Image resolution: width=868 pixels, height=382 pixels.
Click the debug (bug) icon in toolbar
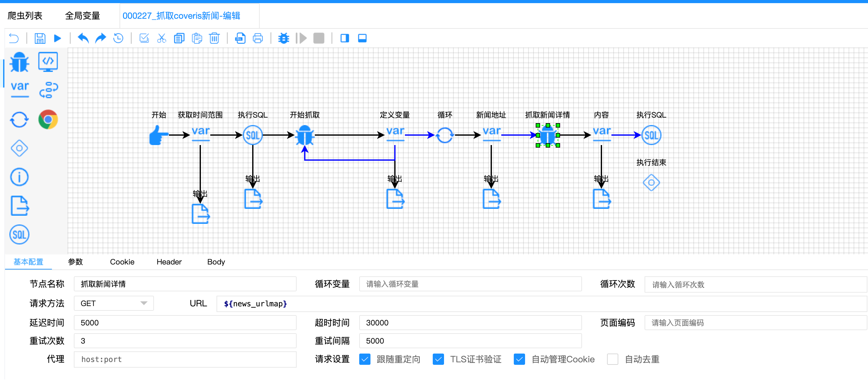click(284, 38)
